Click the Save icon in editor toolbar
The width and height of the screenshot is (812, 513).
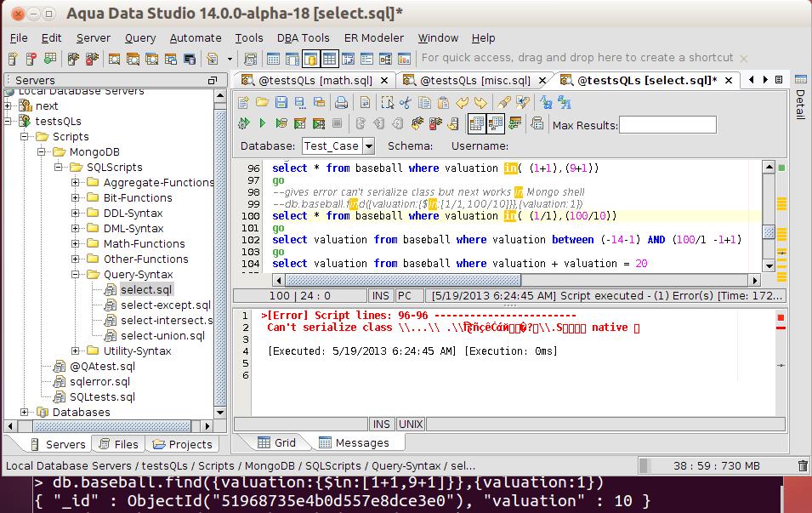281,103
